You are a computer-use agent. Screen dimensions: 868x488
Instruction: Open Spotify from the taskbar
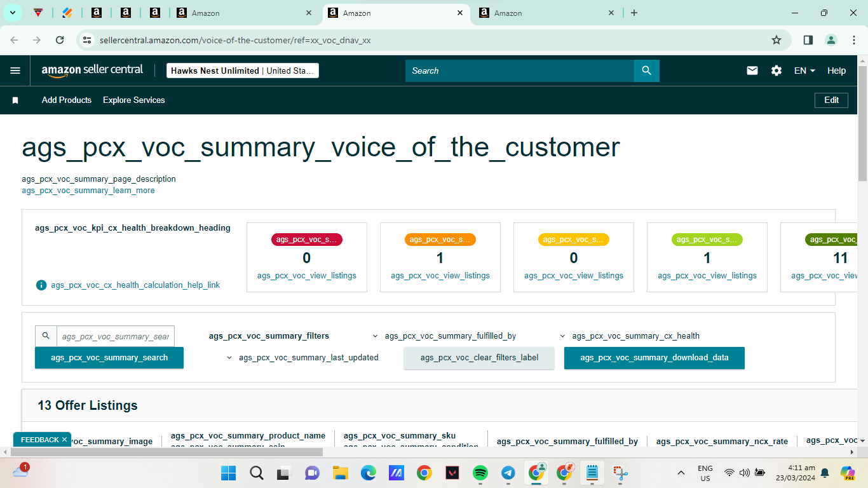[x=480, y=473]
